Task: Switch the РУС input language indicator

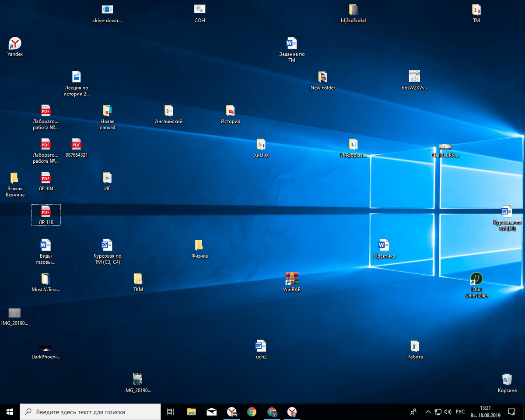Action: pyautogui.click(x=460, y=412)
